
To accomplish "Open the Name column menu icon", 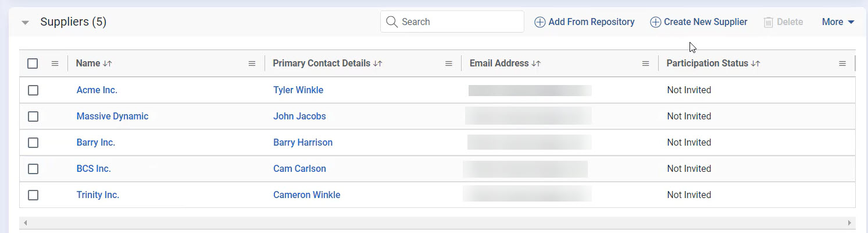I will 252,63.
